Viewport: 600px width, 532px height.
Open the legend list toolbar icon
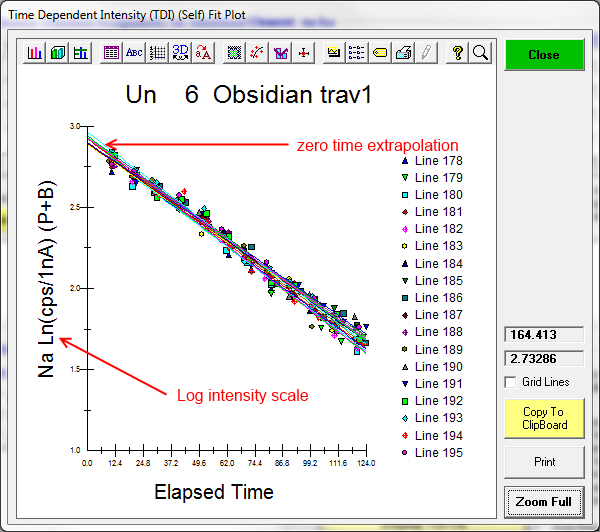tap(358, 53)
